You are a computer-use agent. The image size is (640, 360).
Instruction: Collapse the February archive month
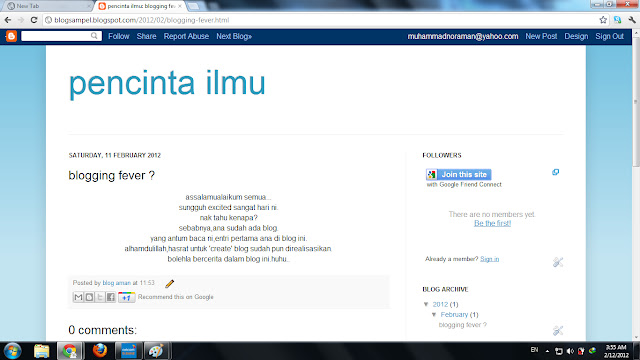434,315
